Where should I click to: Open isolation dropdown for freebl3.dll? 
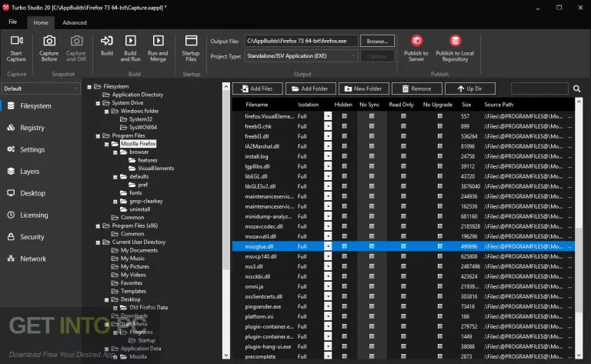point(328,136)
